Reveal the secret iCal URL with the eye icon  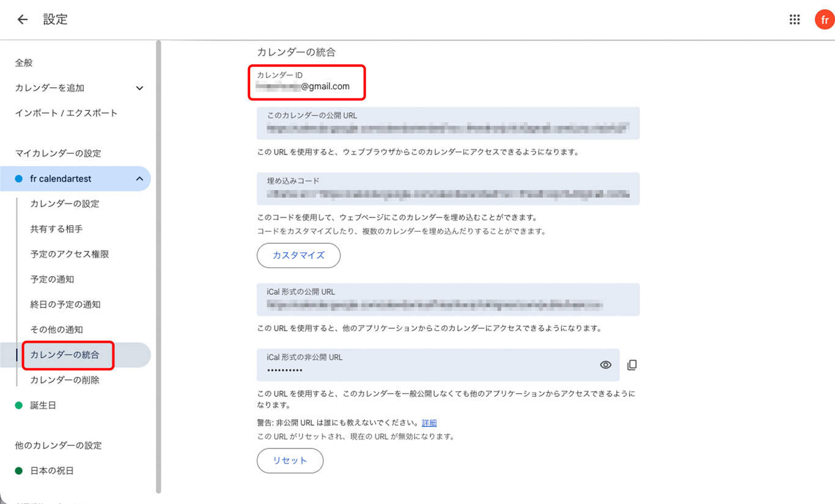[605, 365]
